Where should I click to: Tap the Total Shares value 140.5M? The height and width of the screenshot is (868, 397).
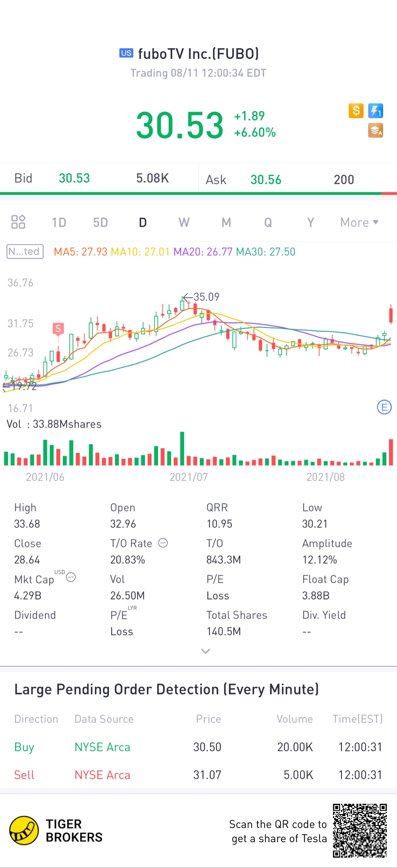tap(224, 631)
